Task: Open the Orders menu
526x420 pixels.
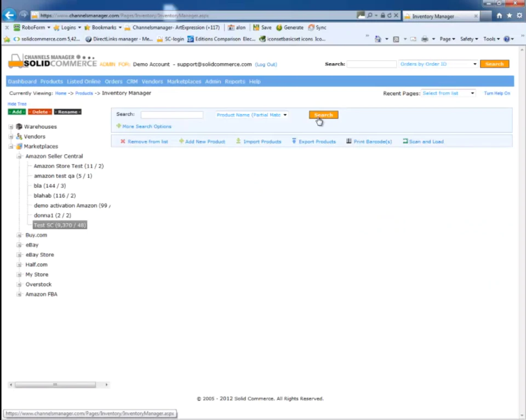Action: pos(113,82)
